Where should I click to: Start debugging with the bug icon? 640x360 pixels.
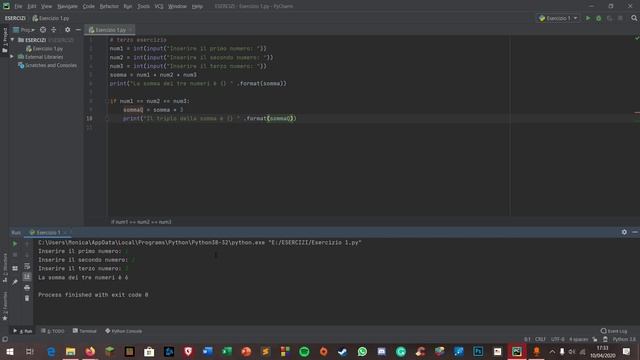click(x=599, y=18)
